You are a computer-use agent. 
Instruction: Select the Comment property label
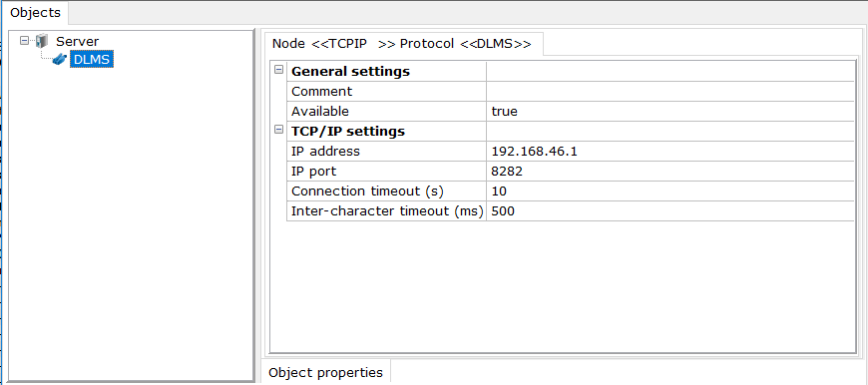(x=321, y=92)
